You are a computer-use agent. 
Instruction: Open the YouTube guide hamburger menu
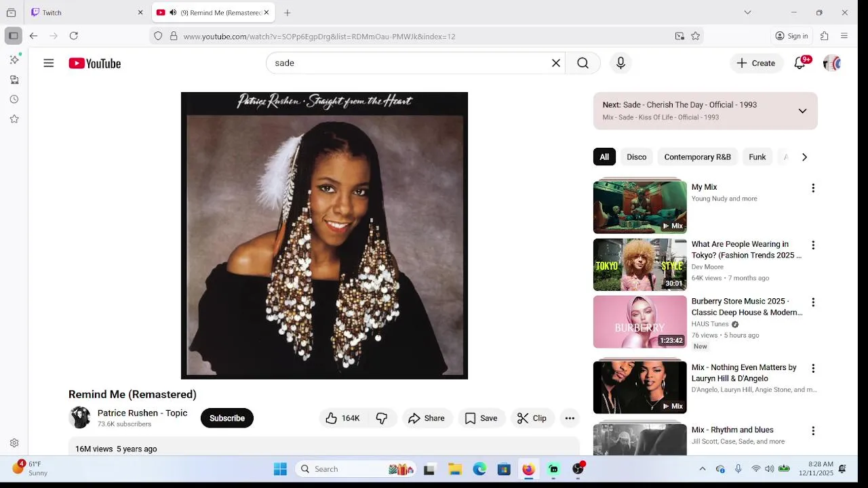[x=49, y=63]
